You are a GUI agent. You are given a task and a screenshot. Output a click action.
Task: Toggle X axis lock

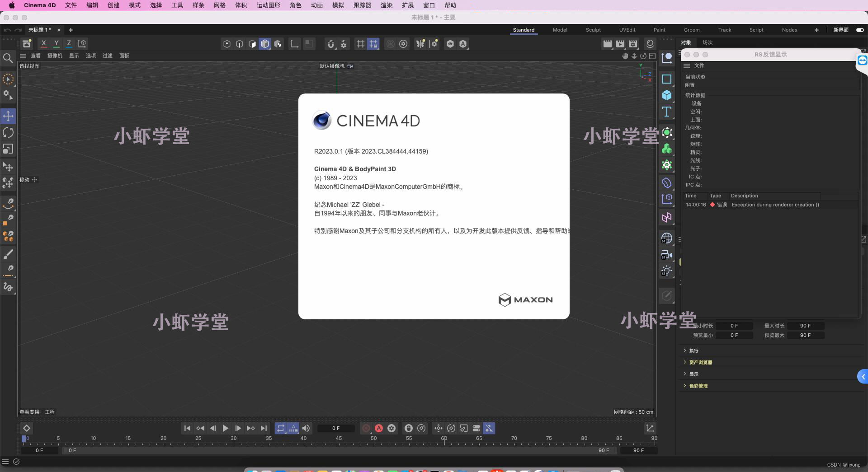[x=43, y=43]
